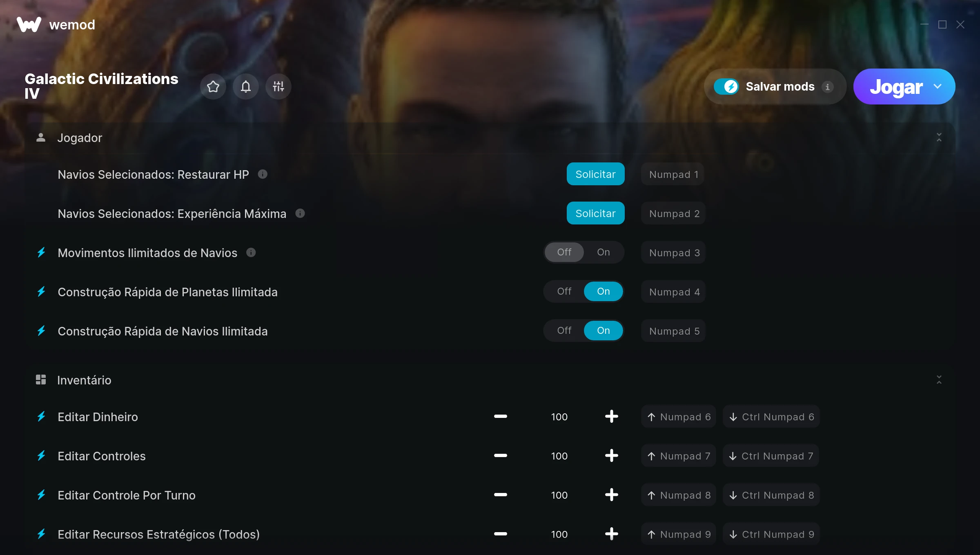The height and width of the screenshot is (555, 980).
Task: Click Solicitar for Experiência Máxima
Action: pos(595,213)
